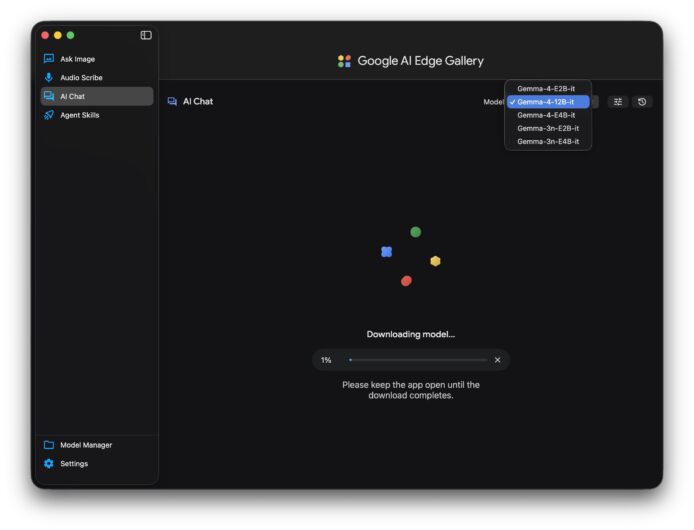Click the Audio Scribe microphone icon
The image size is (694, 530).
[49, 77]
